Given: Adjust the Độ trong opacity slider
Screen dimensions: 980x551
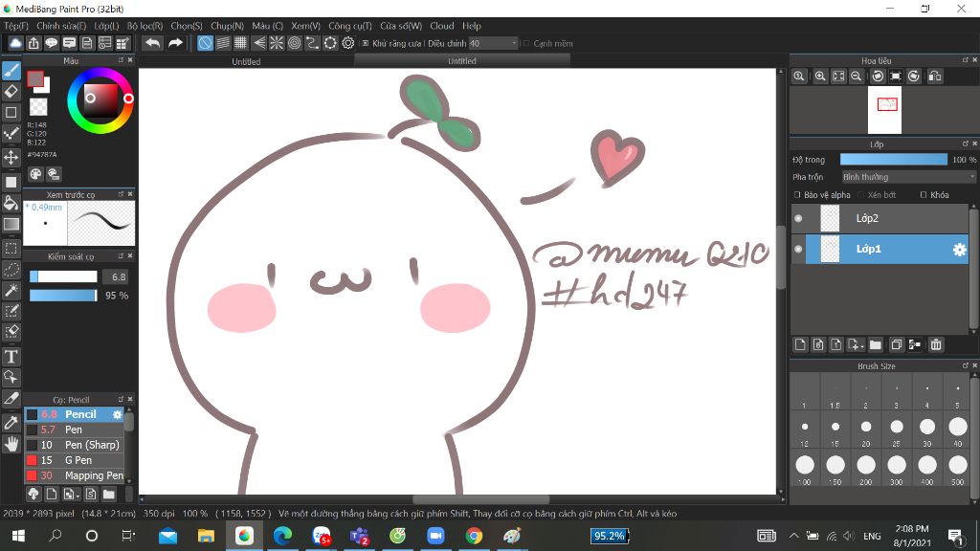Looking at the screenshot, I should pos(893,160).
